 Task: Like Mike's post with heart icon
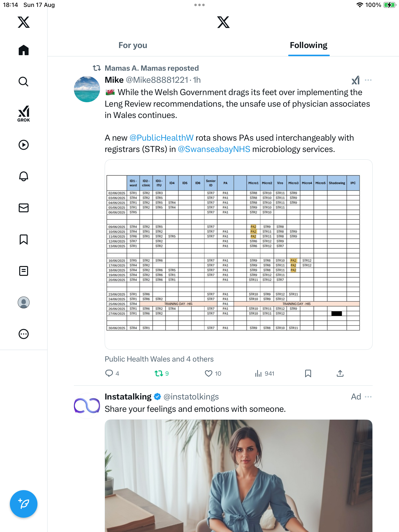pyautogui.click(x=209, y=373)
